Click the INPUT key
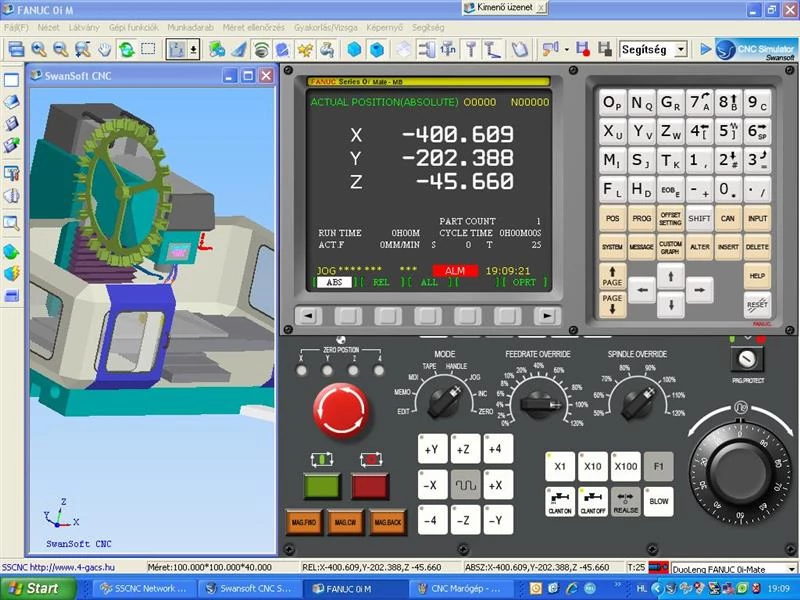 click(757, 218)
